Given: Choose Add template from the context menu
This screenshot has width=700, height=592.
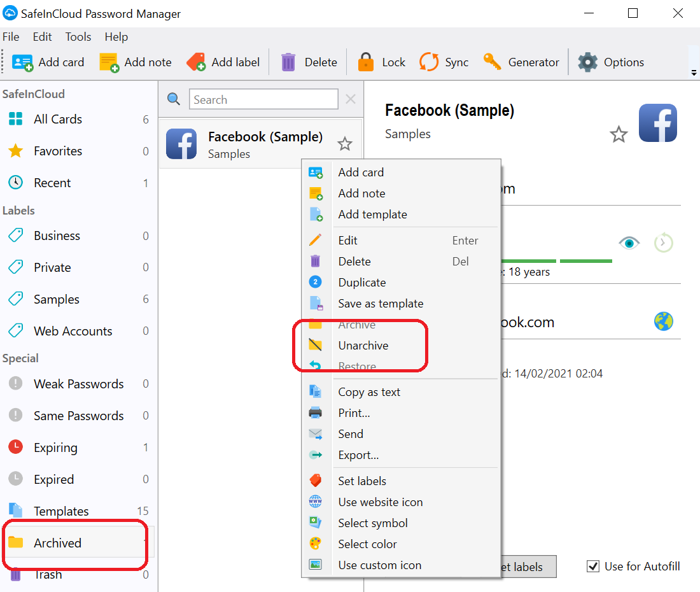Looking at the screenshot, I should 401,215.
